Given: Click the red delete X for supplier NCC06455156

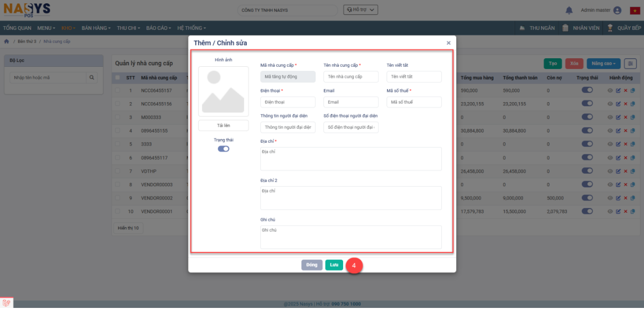Looking at the screenshot, I should [x=625, y=104].
